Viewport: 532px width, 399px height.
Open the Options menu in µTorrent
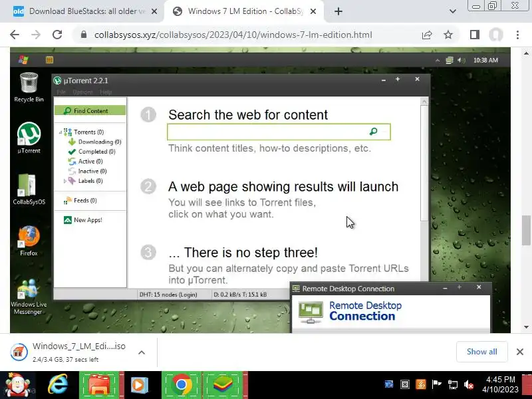(82, 92)
